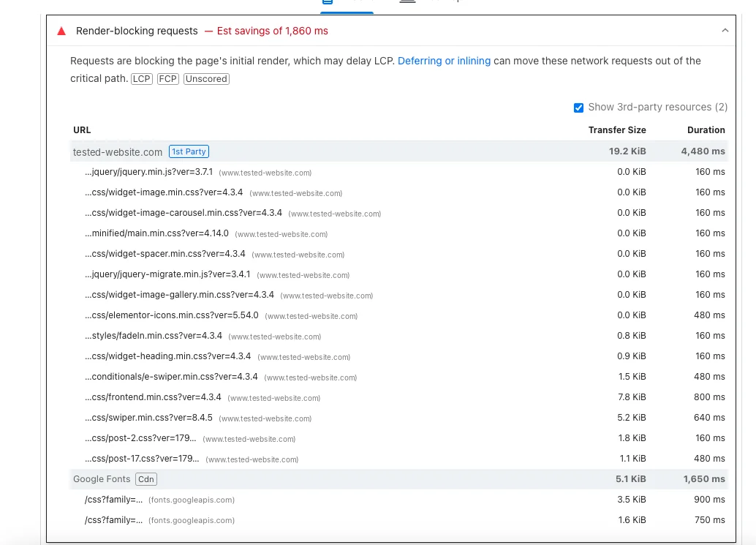Open the jquery-migrate.min.js?ver=3.4.1 URL
The height and width of the screenshot is (545, 756).
click(x=167, y=274)
